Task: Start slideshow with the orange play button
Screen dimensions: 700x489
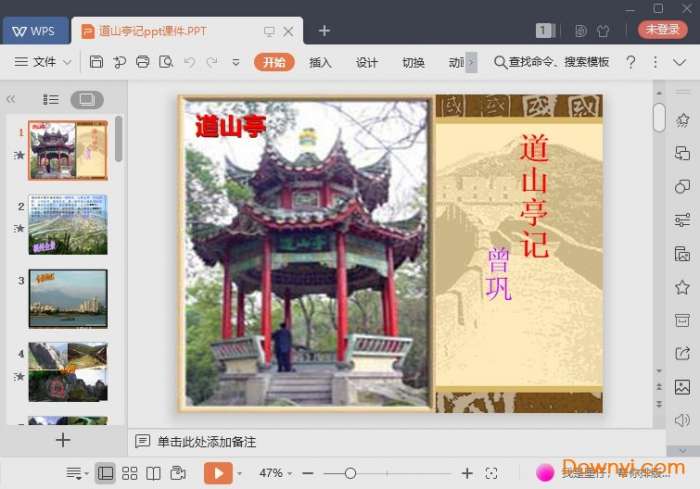Action: (x=218, y=473)
